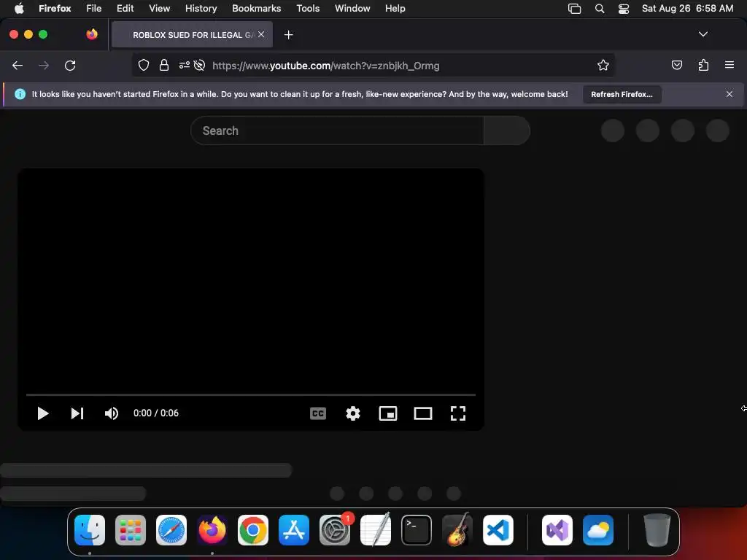
Task: Close the ROBLOX SUED tab
Action: click(x=261, y=34)
